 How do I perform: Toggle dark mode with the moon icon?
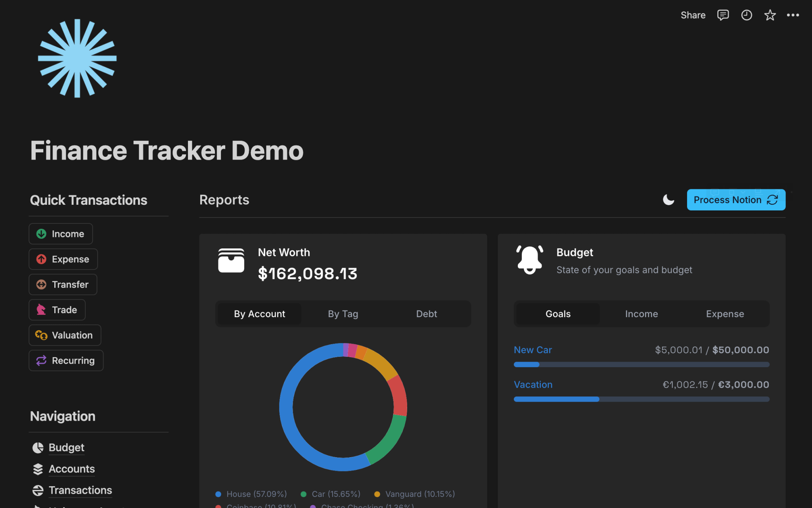pos(669,200)
